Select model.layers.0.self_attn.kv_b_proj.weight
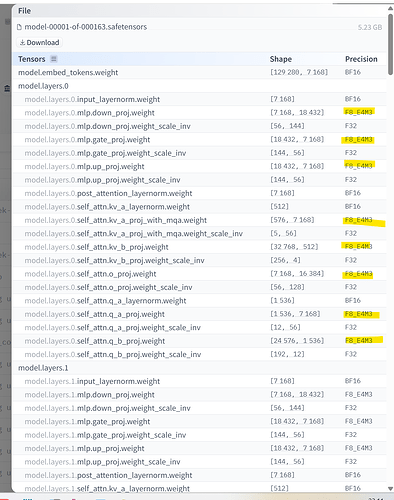394x500 pixels. [199, 247]
